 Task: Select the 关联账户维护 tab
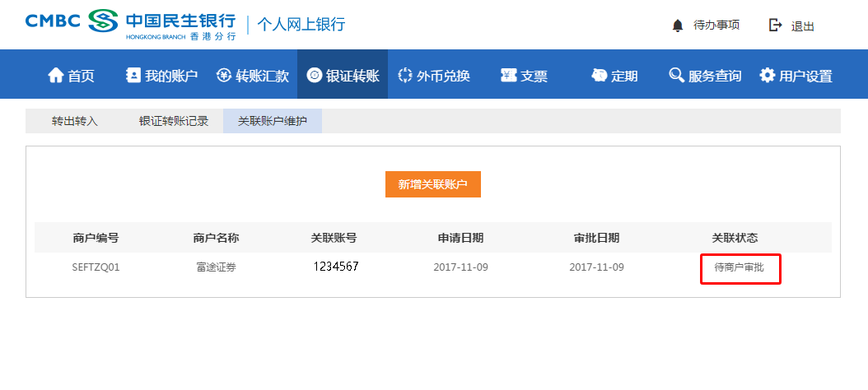[273, 121]
